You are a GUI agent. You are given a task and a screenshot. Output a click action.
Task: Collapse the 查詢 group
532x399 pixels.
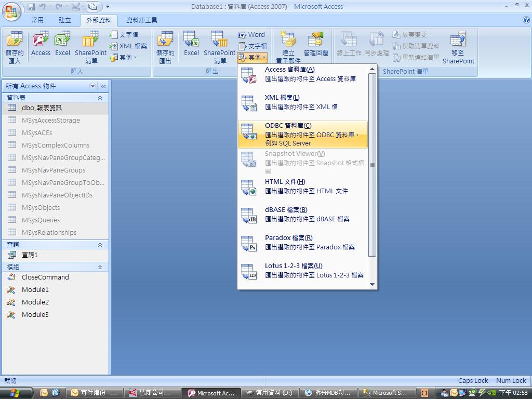pyautogui.click(x=100, y=245)
